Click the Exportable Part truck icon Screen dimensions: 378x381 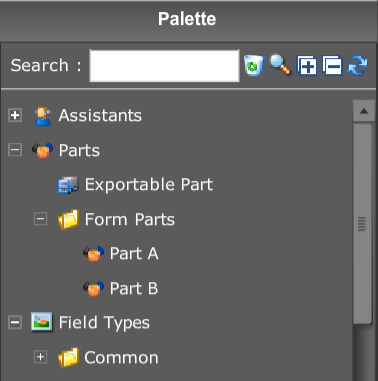coord(68,185)
